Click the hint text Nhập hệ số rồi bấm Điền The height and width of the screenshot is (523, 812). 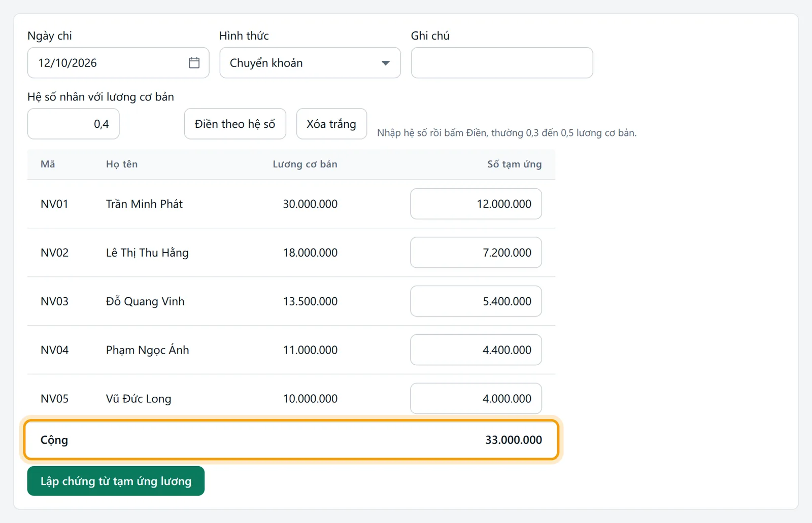506,133
